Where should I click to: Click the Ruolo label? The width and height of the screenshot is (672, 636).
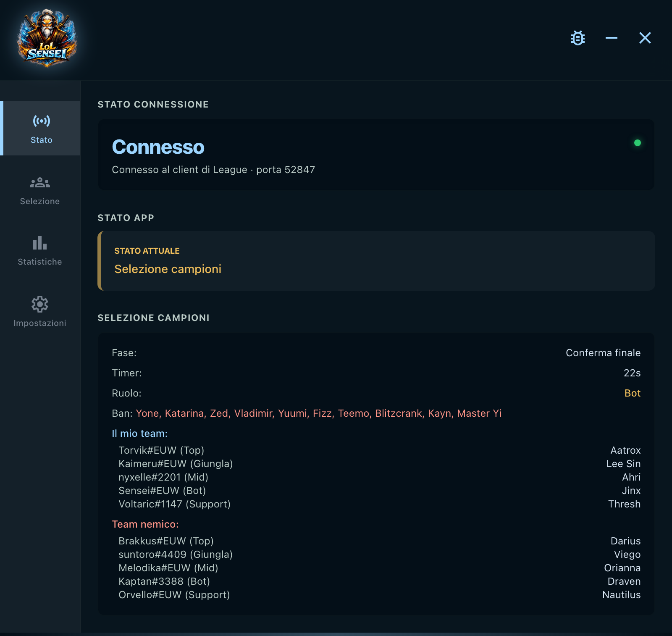click(126, 393)
